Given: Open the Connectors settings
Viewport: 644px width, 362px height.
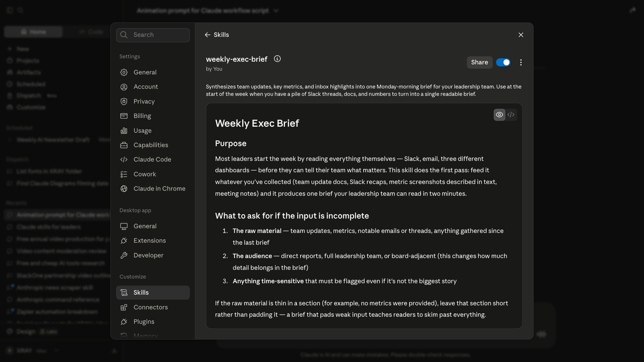Looking at the screenshot, I should 153,307.
